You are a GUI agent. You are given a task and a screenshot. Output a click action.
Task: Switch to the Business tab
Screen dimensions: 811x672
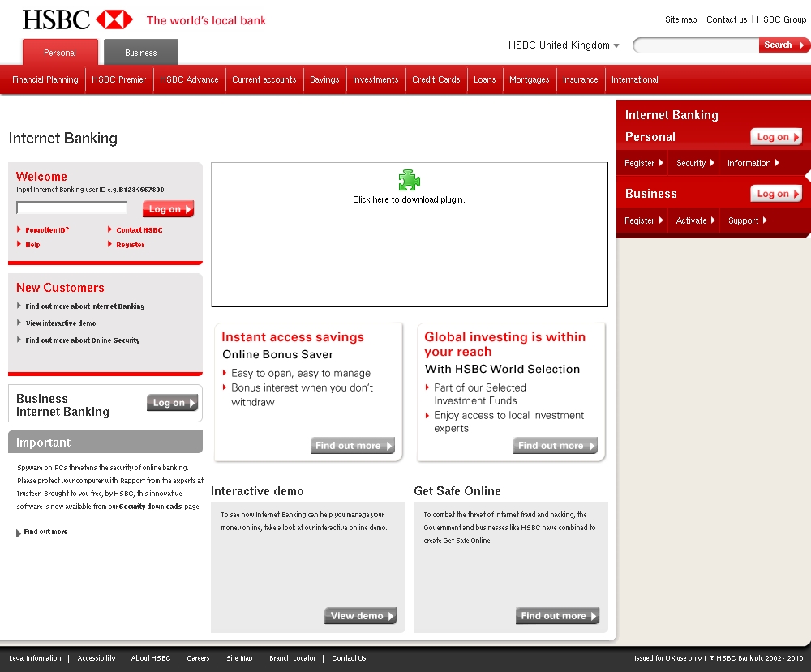[140, 52]
